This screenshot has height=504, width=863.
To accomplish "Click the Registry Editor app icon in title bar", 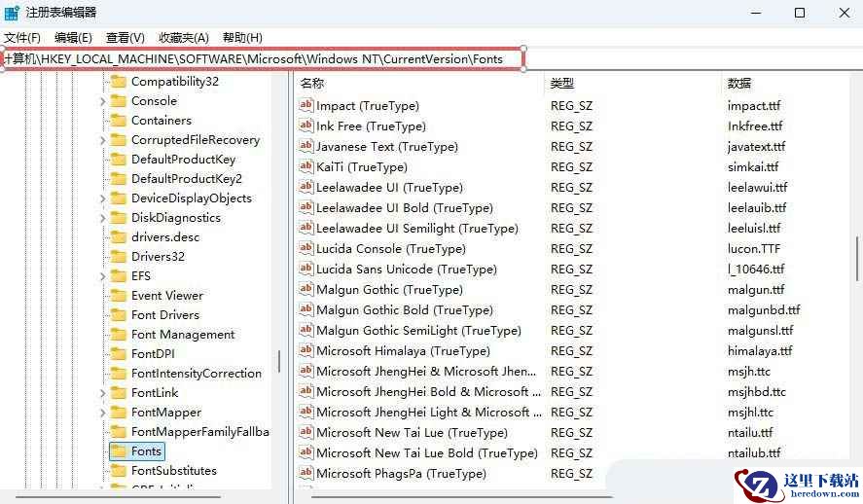I will pos(12,13).
